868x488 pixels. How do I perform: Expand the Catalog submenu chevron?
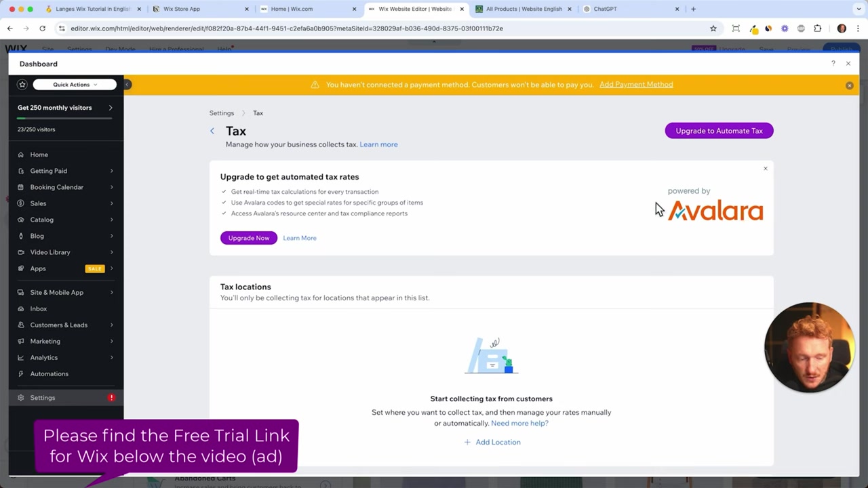click(111, 220)
